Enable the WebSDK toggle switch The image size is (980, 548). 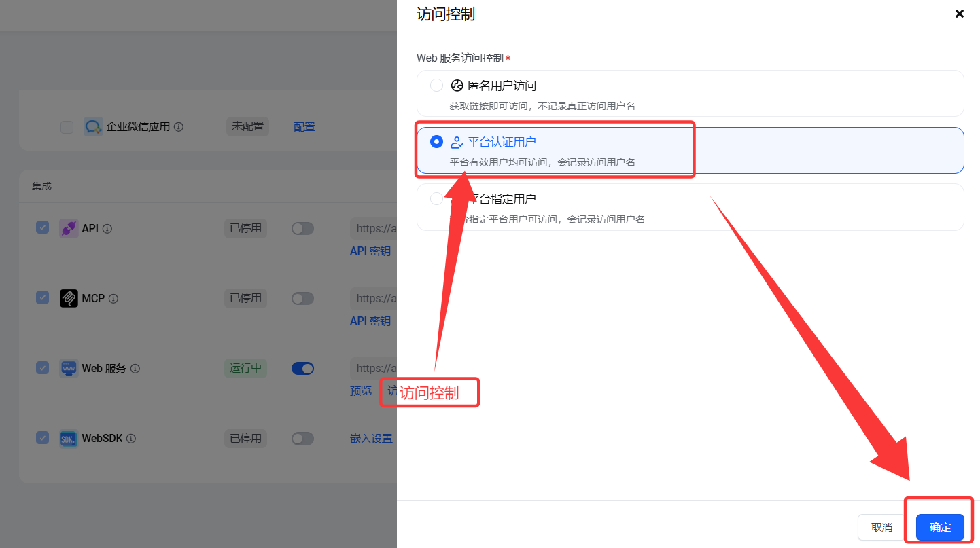302,439
